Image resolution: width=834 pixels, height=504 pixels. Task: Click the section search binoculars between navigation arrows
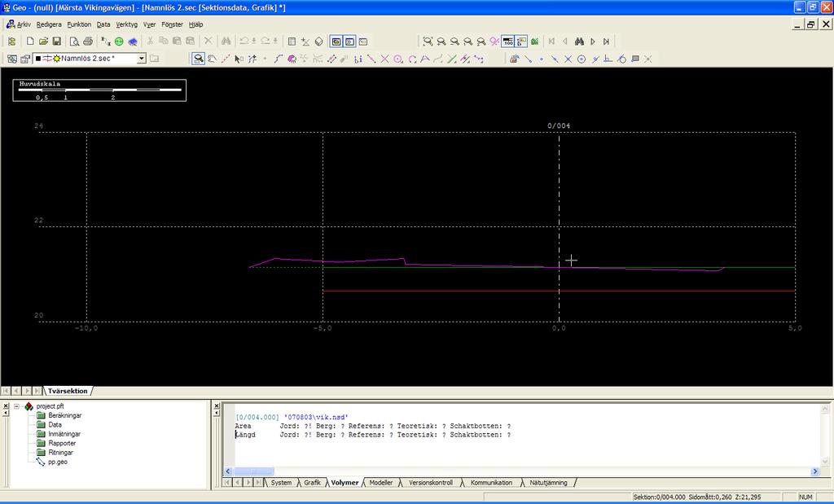(x=579, y=42)
